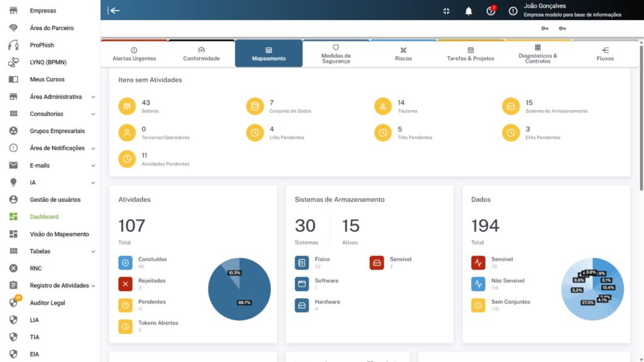The width and height of the screenshot is (644, 362).
Task: Click the Conjunto de Dados database icon
Action: tap(255, 106)
